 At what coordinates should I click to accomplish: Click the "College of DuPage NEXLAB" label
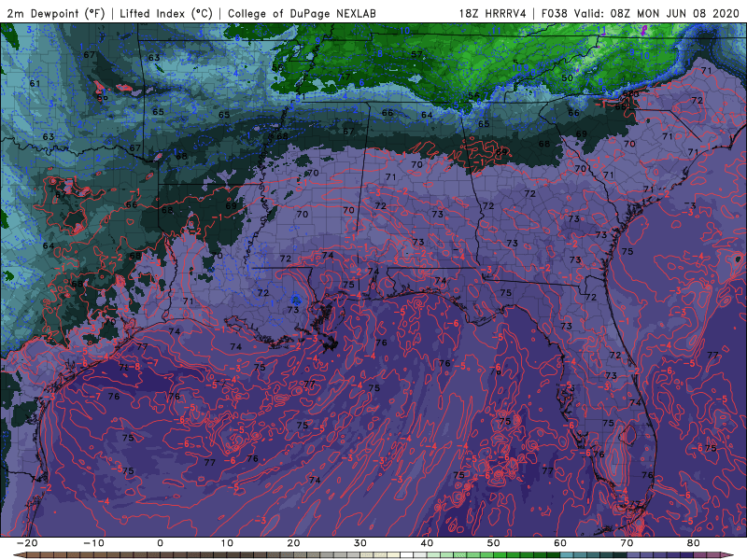coord(302,13)
